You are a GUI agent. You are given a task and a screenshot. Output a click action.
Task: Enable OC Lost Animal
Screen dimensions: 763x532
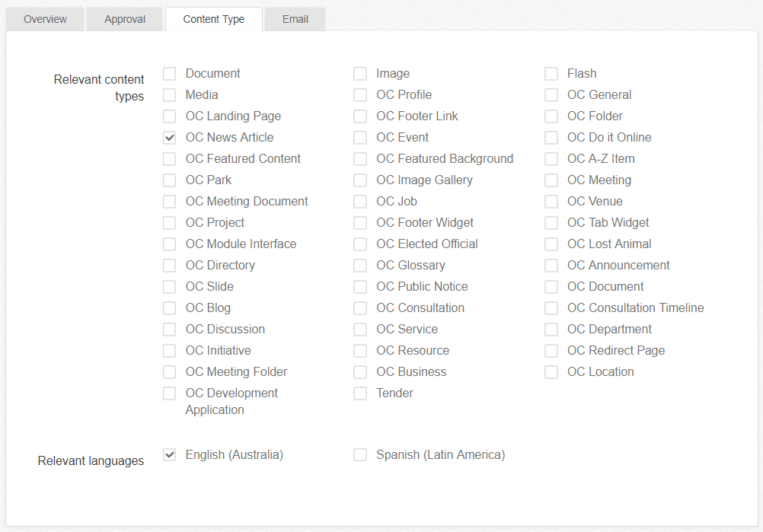(x=551, y=244)
